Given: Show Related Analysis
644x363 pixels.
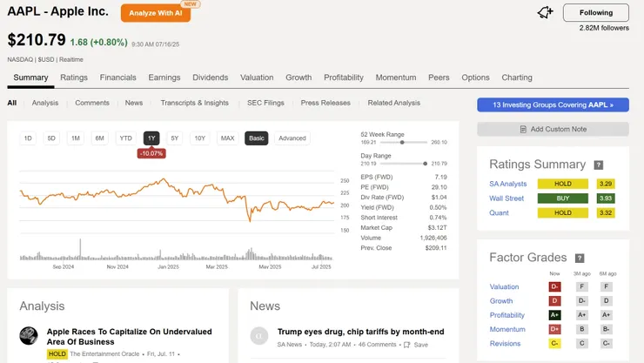Looking at the screenshot, I should [x=394, y=103].
